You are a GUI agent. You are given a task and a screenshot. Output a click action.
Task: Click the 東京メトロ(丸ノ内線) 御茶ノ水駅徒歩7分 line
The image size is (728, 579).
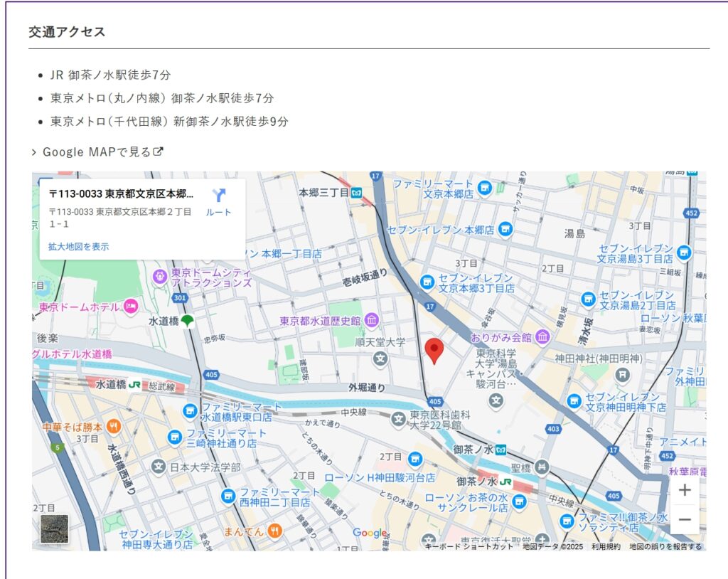pos(162,98)
